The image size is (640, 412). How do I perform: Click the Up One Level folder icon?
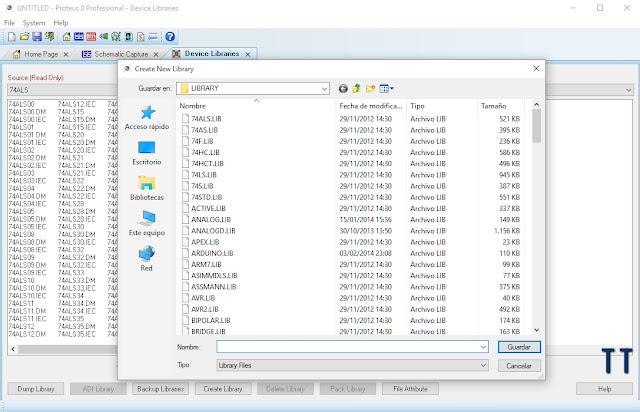pyautogui.click(x=357, y=88)
